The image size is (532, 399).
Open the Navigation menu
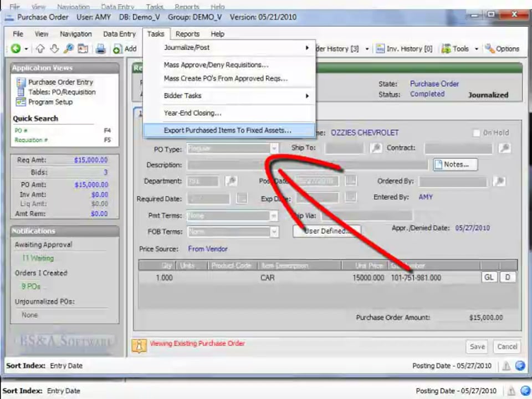point(76,34)
